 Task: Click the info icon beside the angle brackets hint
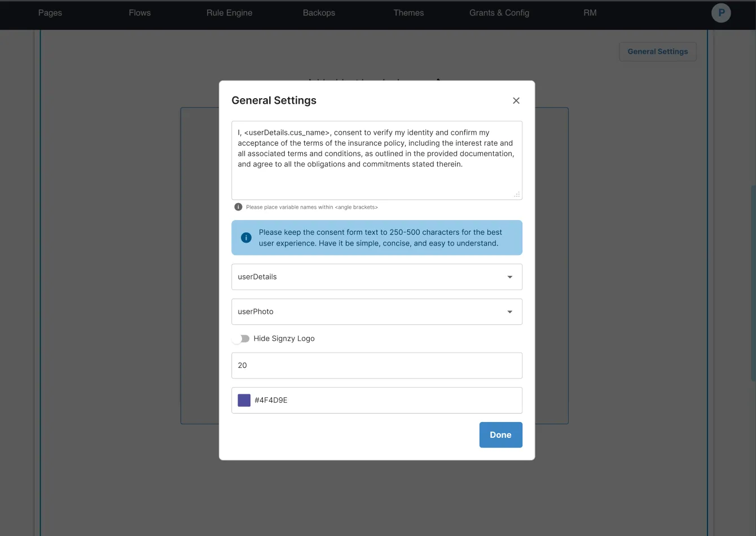coord(238,207)
